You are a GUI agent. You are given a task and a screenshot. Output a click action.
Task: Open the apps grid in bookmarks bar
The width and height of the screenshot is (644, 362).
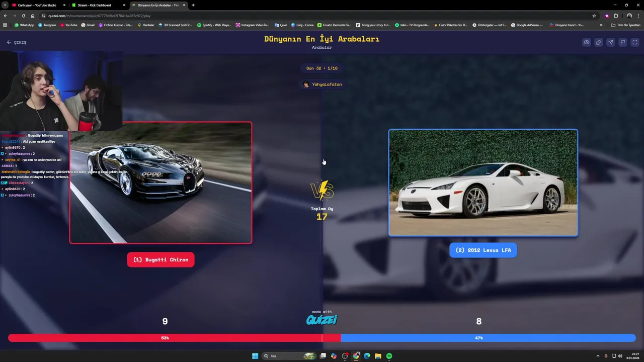coord(5,25)
